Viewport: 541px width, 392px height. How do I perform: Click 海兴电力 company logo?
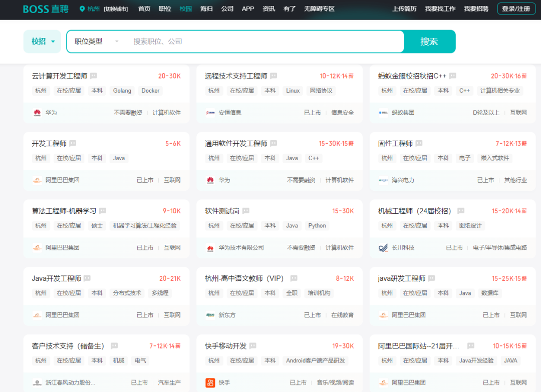[x=383, y=180]
